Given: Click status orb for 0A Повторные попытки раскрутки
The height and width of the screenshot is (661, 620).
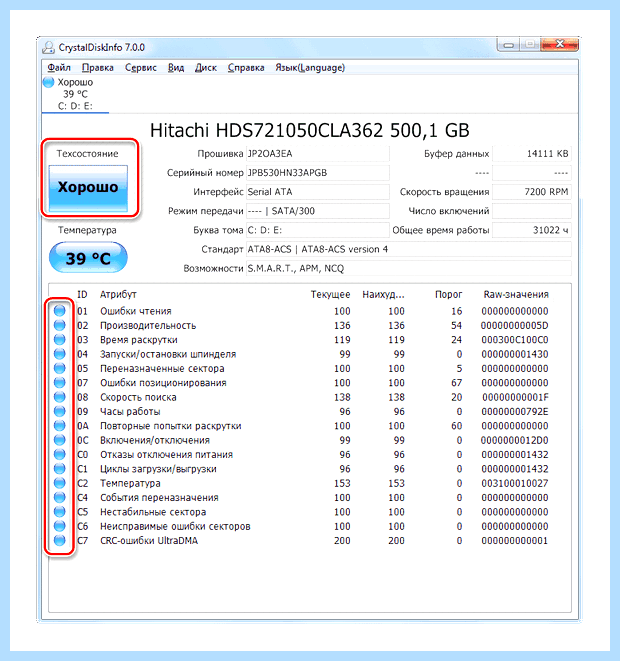Looking at the screenshot, I should click(59, 425).
